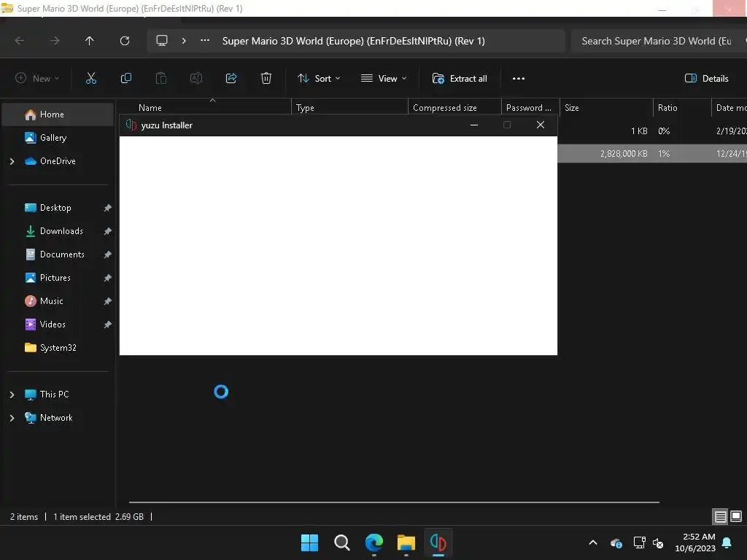The width and height of the screenshot is (747, 560).
Task: Click the address bar folder path text
Action: [354, 41]
